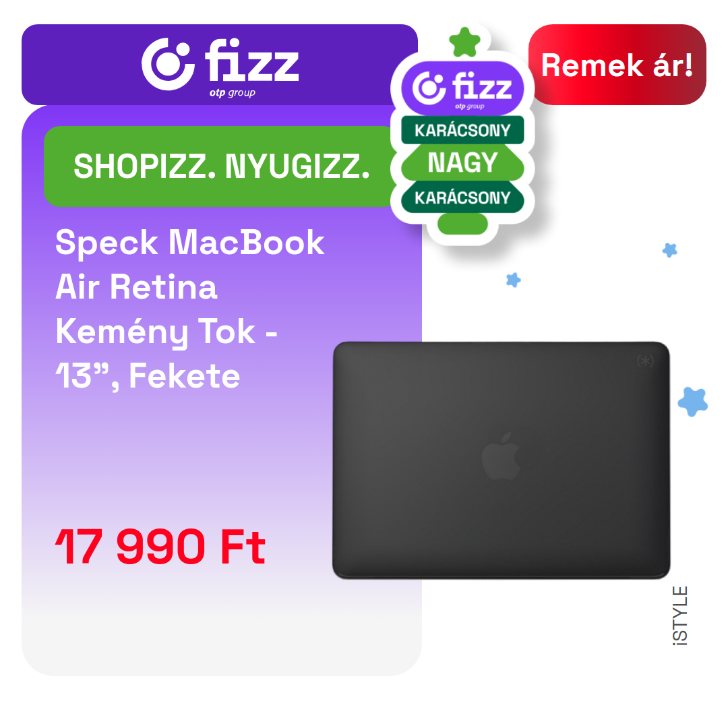The image size is (728, 728).
Task: Click the blue star below Remek ár badge
Action: tap(669, 250)
